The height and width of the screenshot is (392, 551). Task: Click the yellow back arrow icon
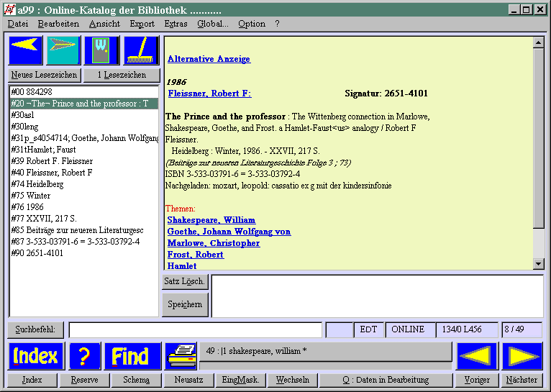(x=26, y=50)
